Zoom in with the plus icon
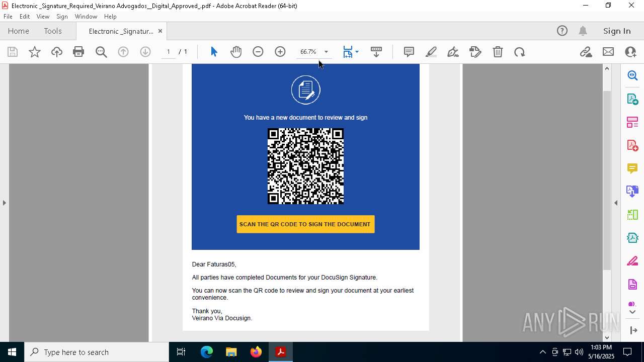Viewport: 644px width, 362px height. [x=280, y=52]
